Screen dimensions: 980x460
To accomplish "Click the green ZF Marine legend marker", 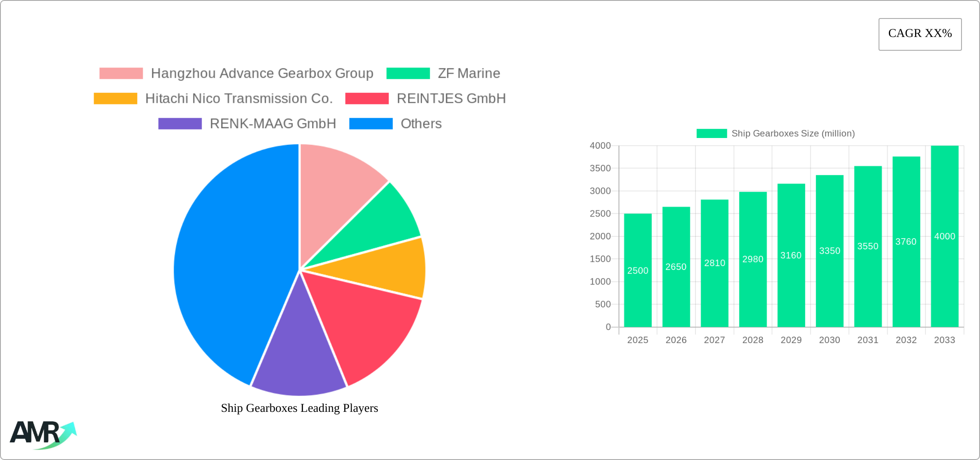I will pyautogui.click(x=408, y=73).
